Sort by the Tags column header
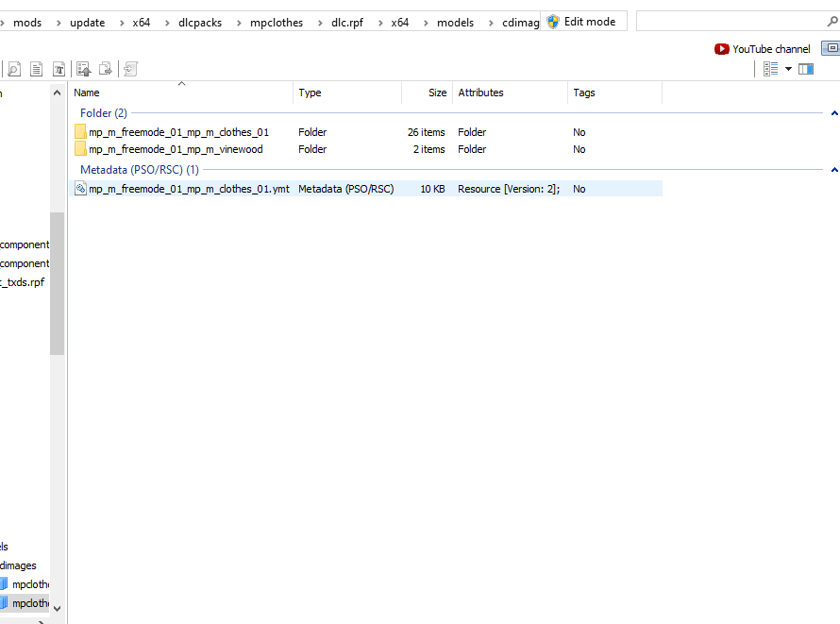 [615, 93]
